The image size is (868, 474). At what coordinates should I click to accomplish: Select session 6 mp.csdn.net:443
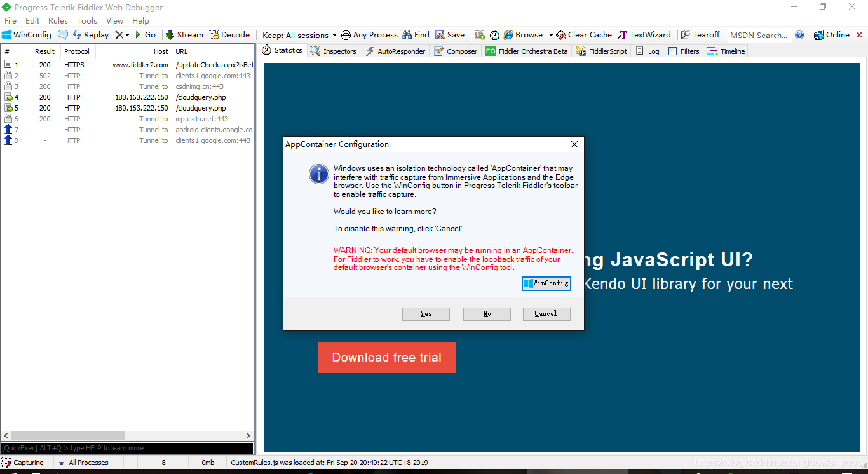[x=127, y=119]
